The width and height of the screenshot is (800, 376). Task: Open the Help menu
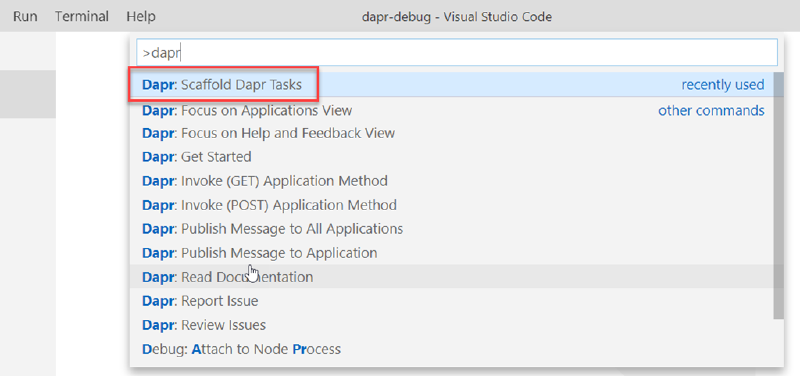[141, 16]
